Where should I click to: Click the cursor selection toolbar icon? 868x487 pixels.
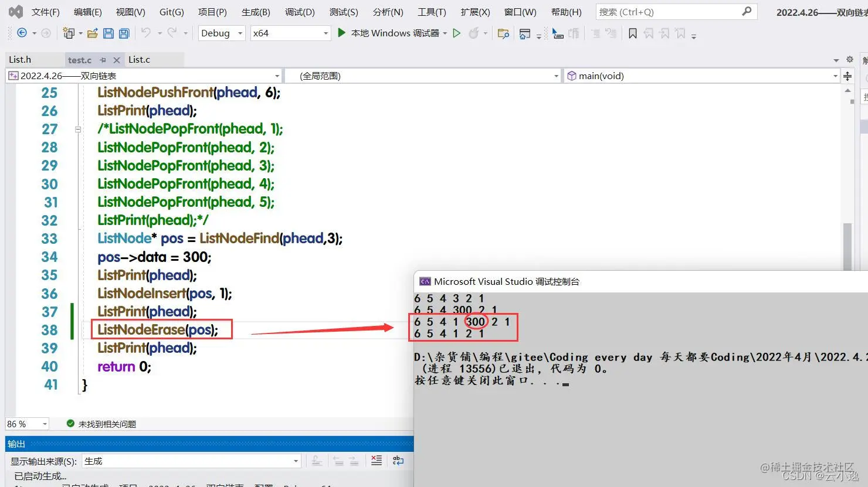[x=558, y=33]
